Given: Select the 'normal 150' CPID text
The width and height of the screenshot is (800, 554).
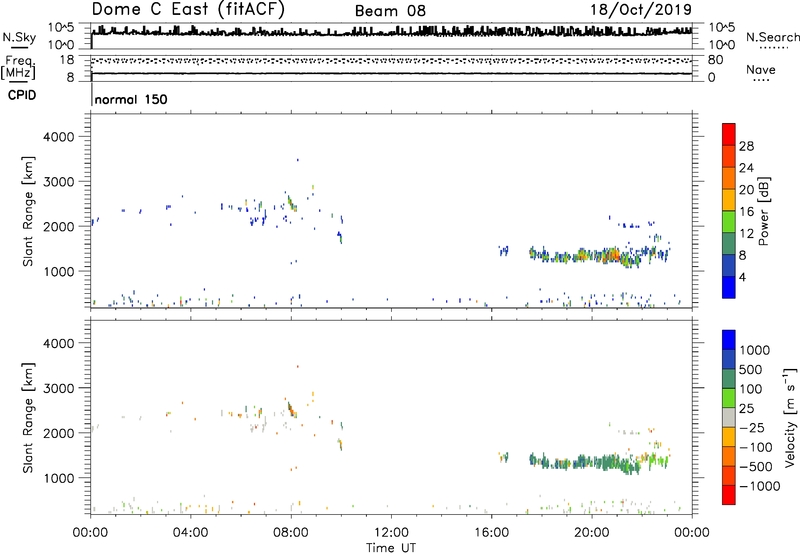Looking at the screenshot, I should (131, 99).
